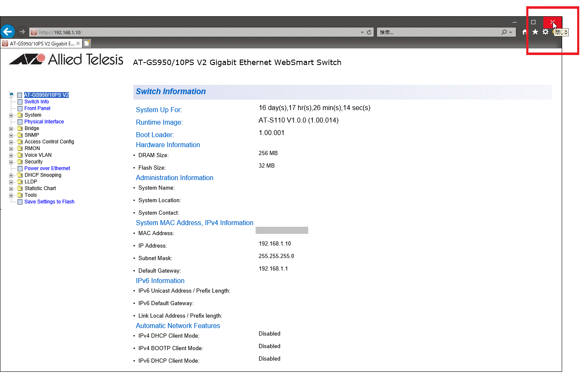Expand the System tree node
Viewport: 588px width, 376px height.
11,115
